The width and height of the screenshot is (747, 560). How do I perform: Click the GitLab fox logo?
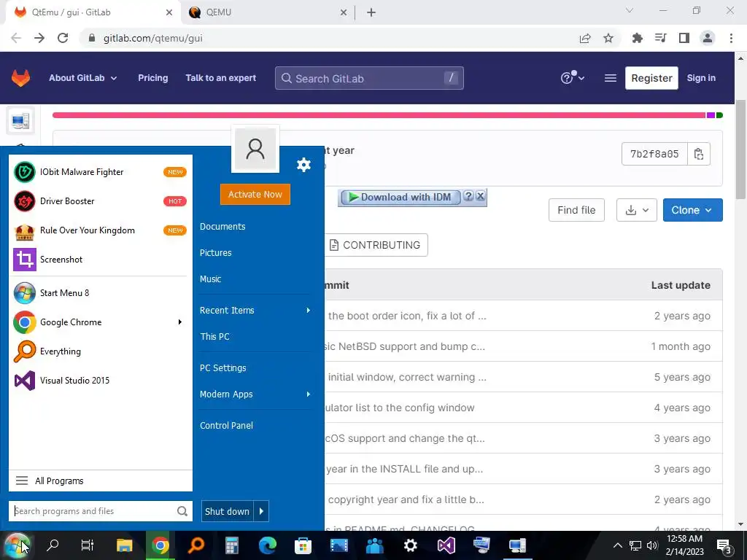click(x=20, y=77)
